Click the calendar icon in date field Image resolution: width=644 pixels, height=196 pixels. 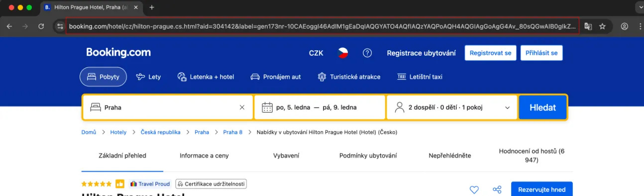(267, 107)
